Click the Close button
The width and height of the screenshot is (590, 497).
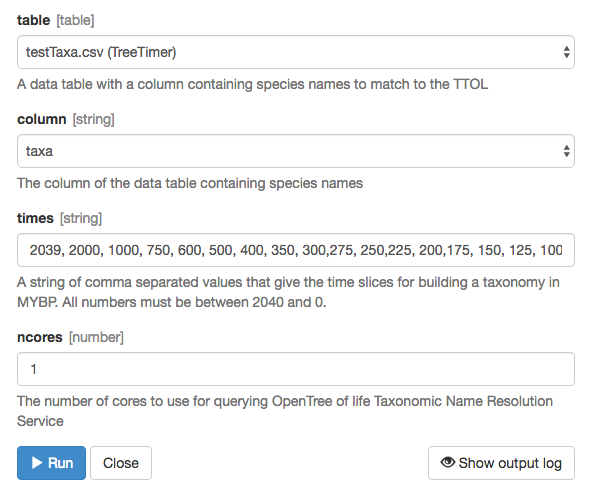(121, 463)
